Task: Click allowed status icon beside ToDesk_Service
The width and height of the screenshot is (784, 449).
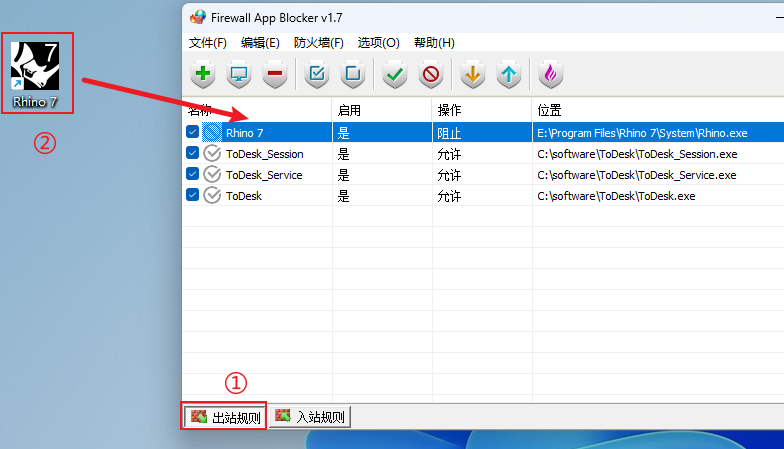Action: 212,174
